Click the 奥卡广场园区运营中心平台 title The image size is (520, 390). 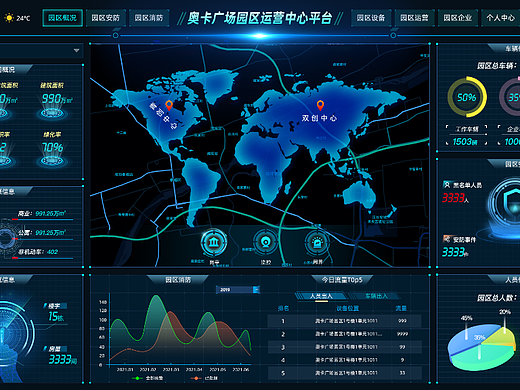[x=260, y=18]
